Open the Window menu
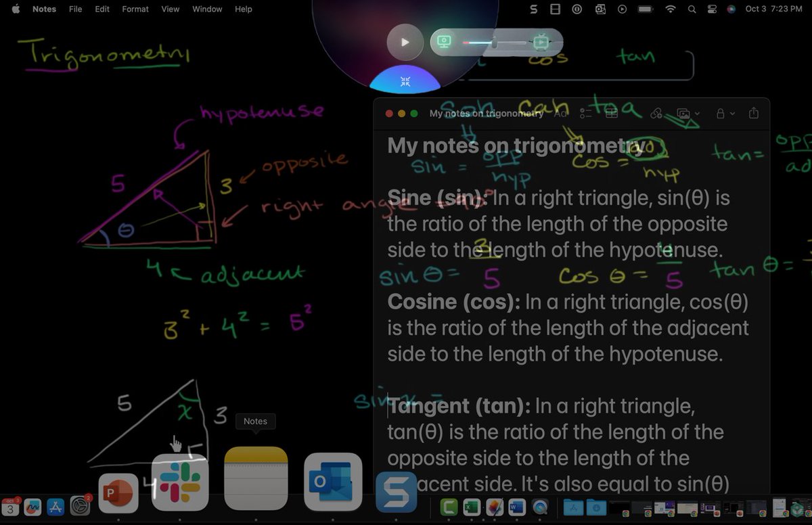 pyautogui.click(x=207, y=9)
